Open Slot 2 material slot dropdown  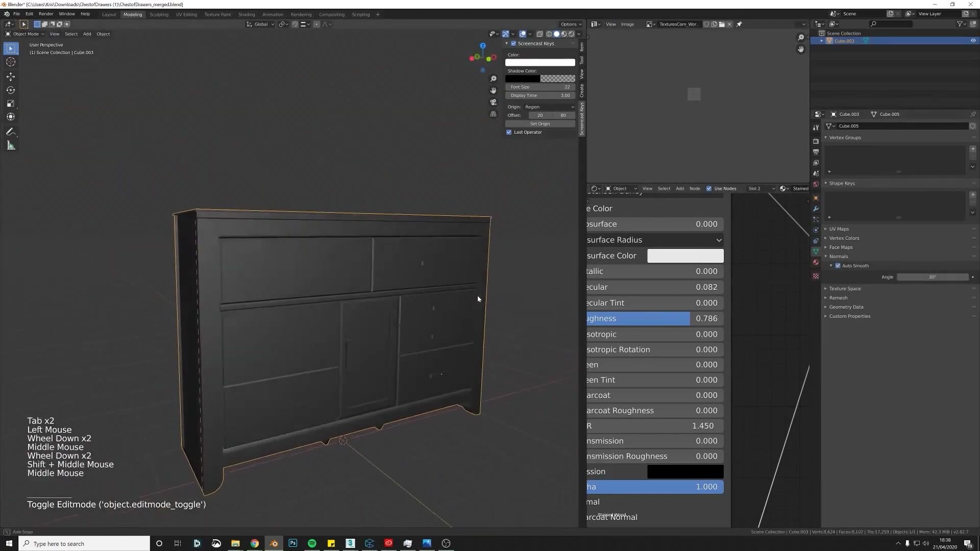click(761, 189)
